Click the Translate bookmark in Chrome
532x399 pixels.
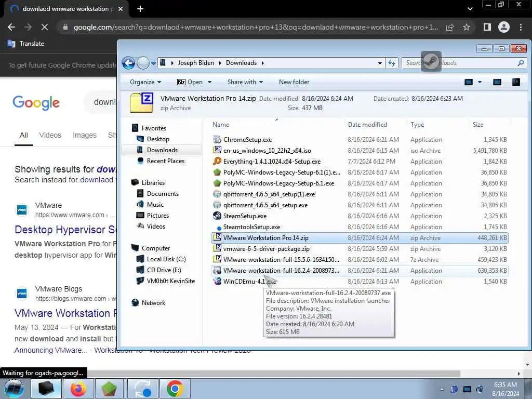point(26,44)
